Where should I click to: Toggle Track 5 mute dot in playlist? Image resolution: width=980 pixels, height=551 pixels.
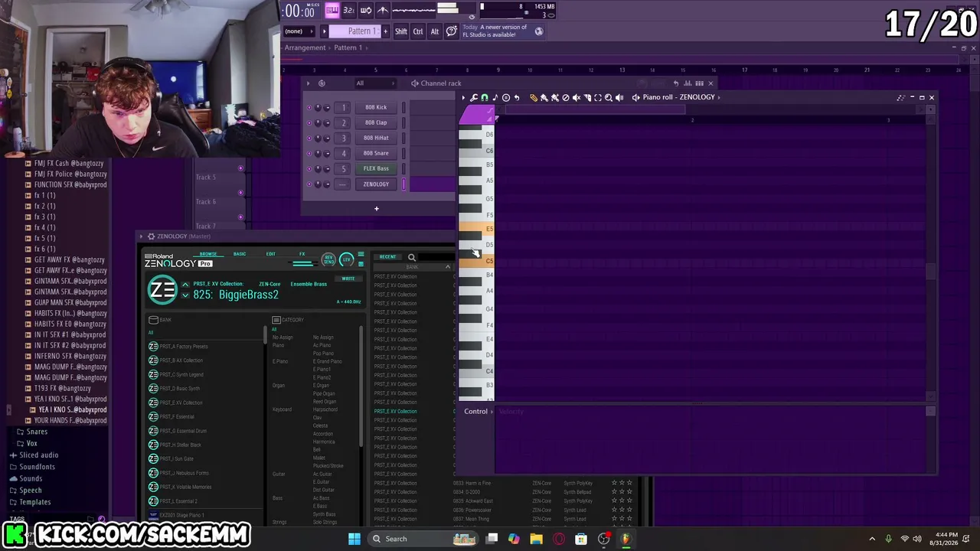(240, 168)
